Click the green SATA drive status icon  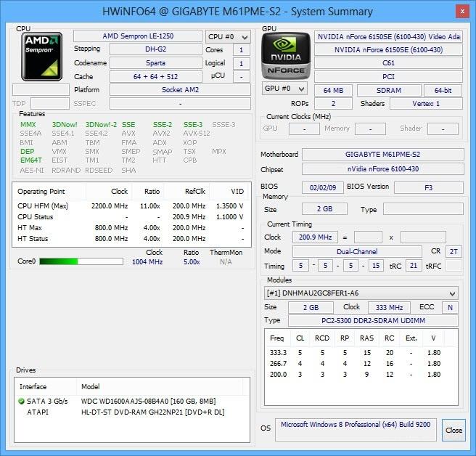[x=21, y=402]
